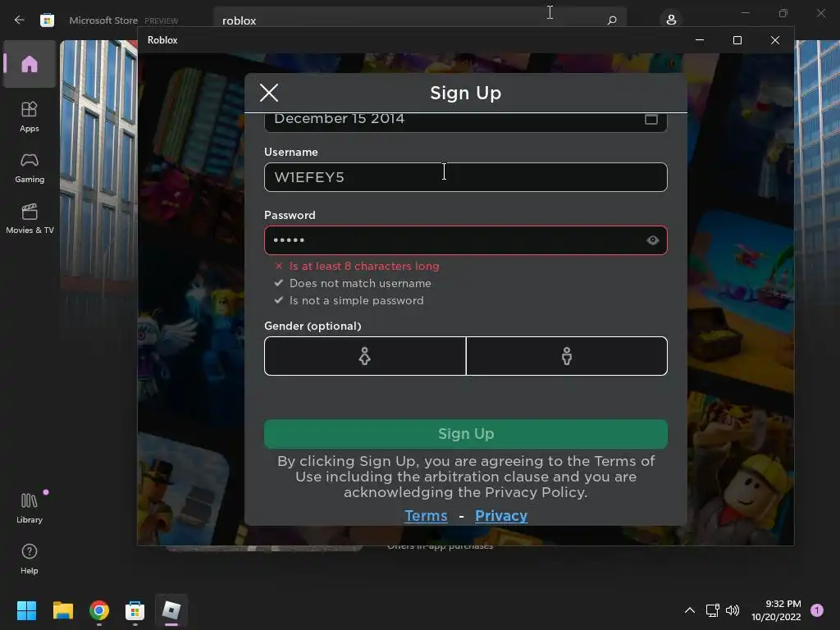Image resolution: width=840 pixels, height=630 pixels.
Task: Click the 'Does not match username' text
Action: tap(360, 283)
